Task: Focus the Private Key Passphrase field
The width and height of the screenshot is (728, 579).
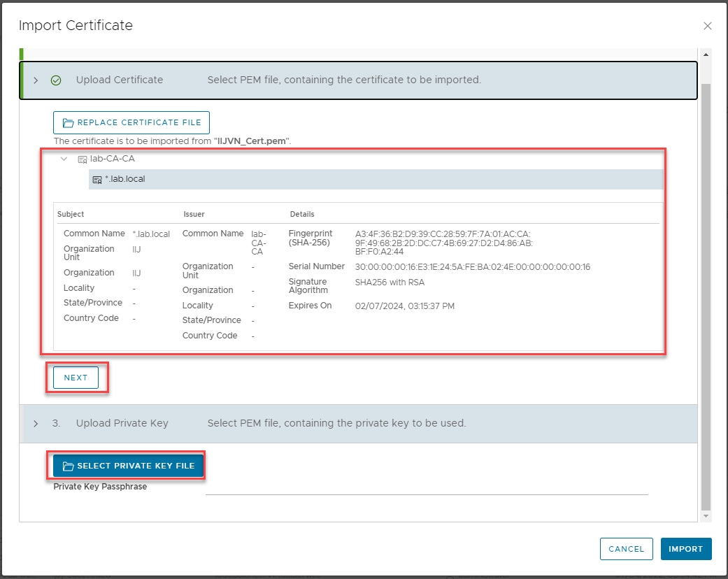Action: 427,487
